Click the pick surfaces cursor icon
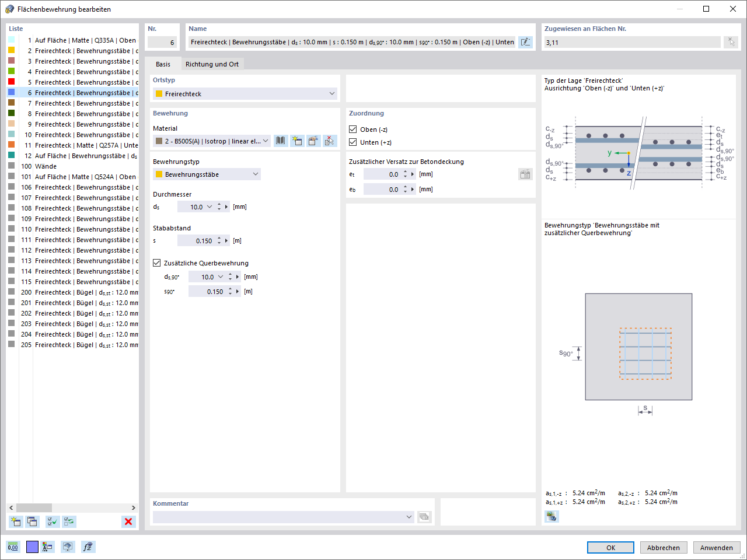747x560 pixels. (731, 42)
